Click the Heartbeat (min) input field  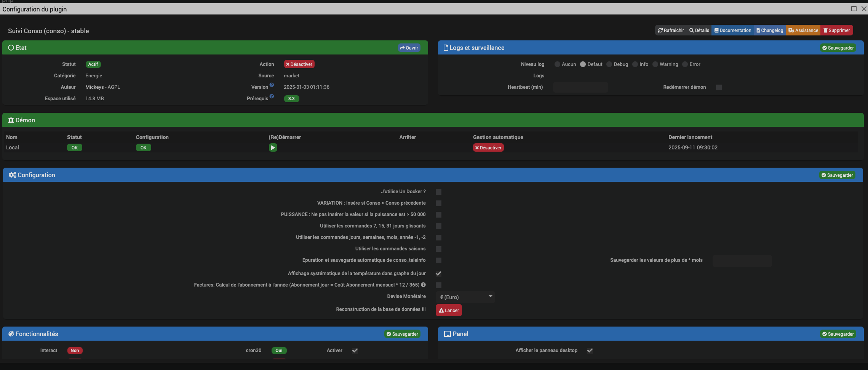pyautogui.click(x=580, y=87)
